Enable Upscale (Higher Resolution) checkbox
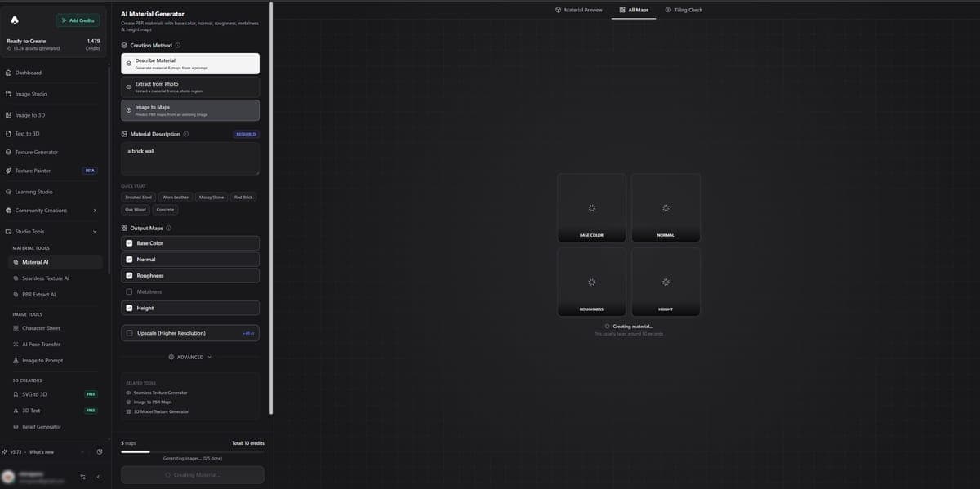 pyautogui.click(x=129, y=333)
